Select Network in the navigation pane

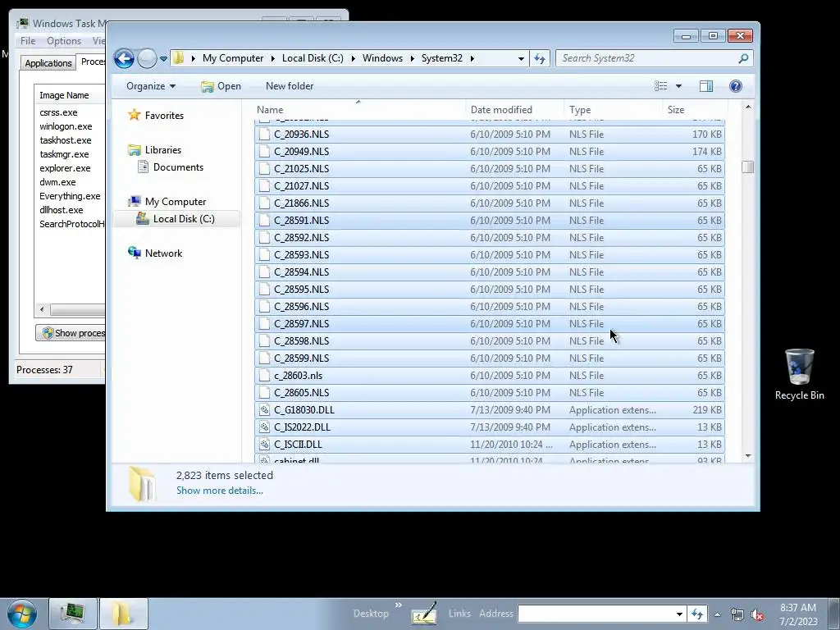pyautogui.click(x=163, y=253)
